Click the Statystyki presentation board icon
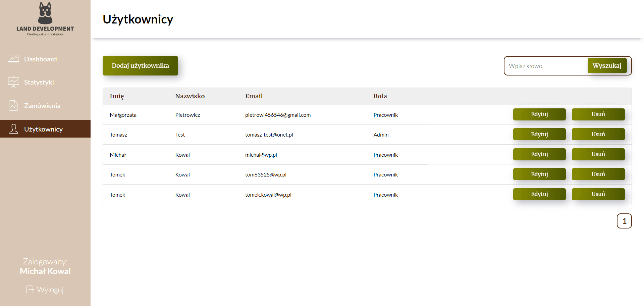The width and height of the screenshot is (644, 306). click(x=13, y=82)
